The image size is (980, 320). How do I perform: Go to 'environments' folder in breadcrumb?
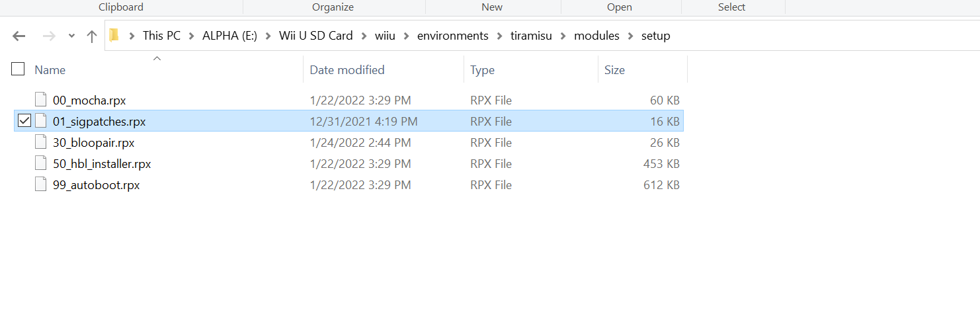point(453,36)
